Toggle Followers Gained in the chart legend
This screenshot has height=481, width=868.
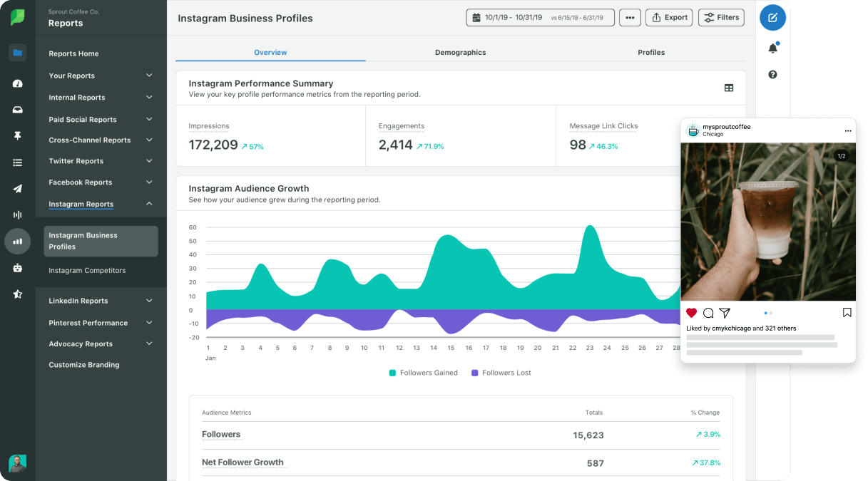tap(423, 372)
